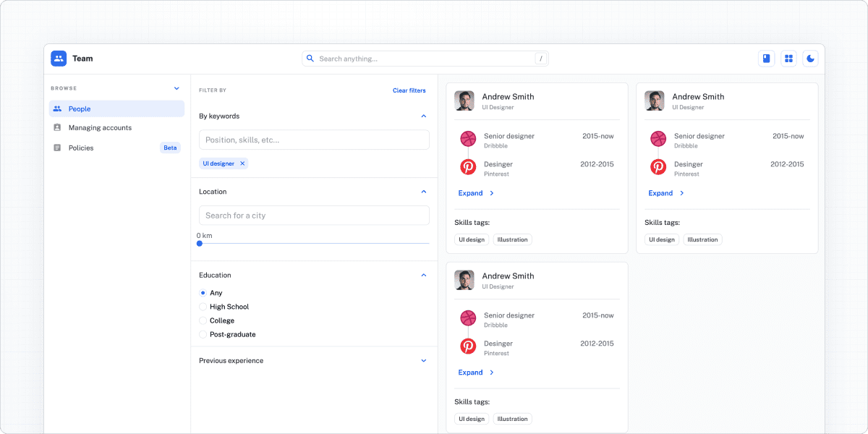This screenshot has height=434, width=868.
Task: Select the Any education radio button
Action: pyautogui.click(x=203, y=293)
